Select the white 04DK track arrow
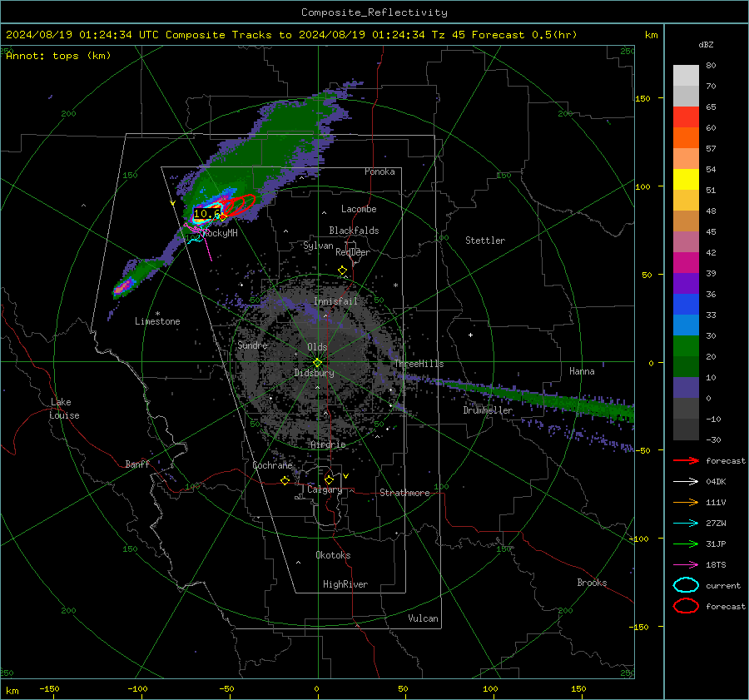The image size is (749, 700). tap(686, 482)
